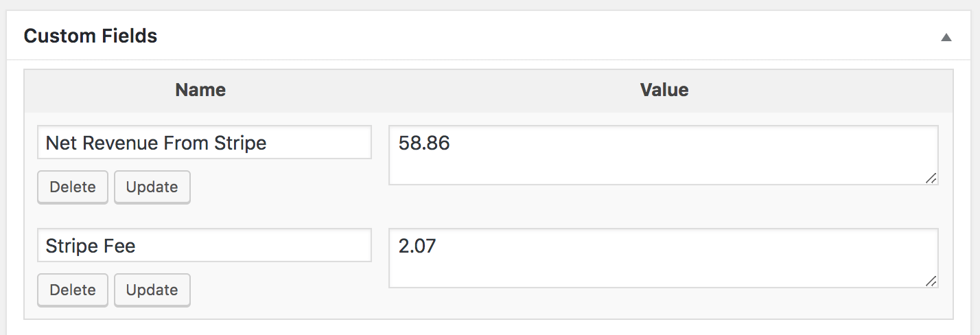
Task: Update the Stripe Fee custom field
Action: (152, 290)
